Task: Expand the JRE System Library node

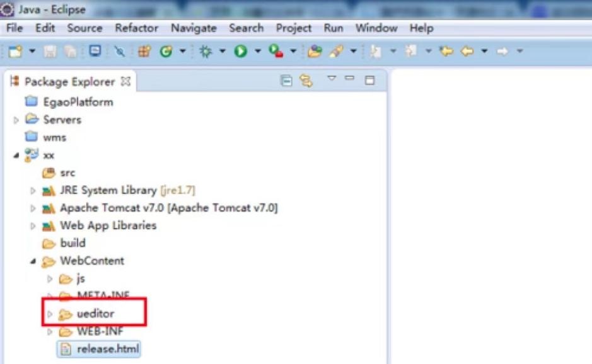Action: click(x=33, y=190)
